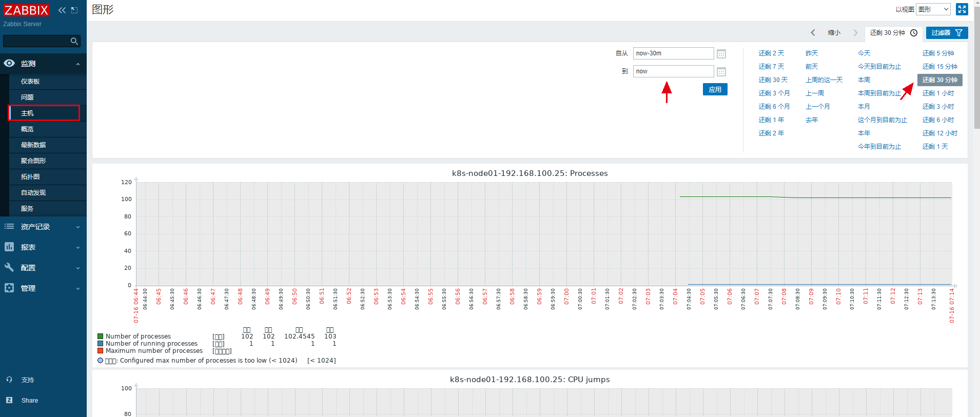The height and width of the screenshot is (417, 980).
Task: Select the 还剩 1 小时 time range link
Action: 938,93
